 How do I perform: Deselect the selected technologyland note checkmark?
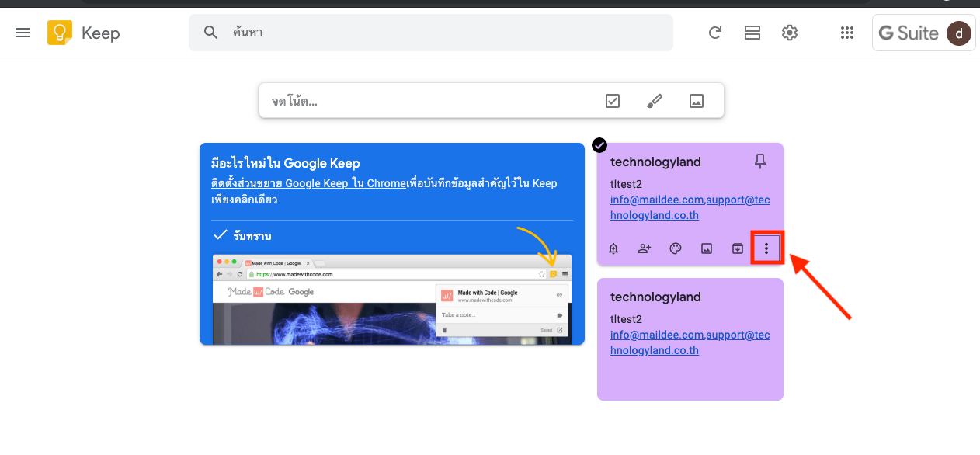pos(599,145)
